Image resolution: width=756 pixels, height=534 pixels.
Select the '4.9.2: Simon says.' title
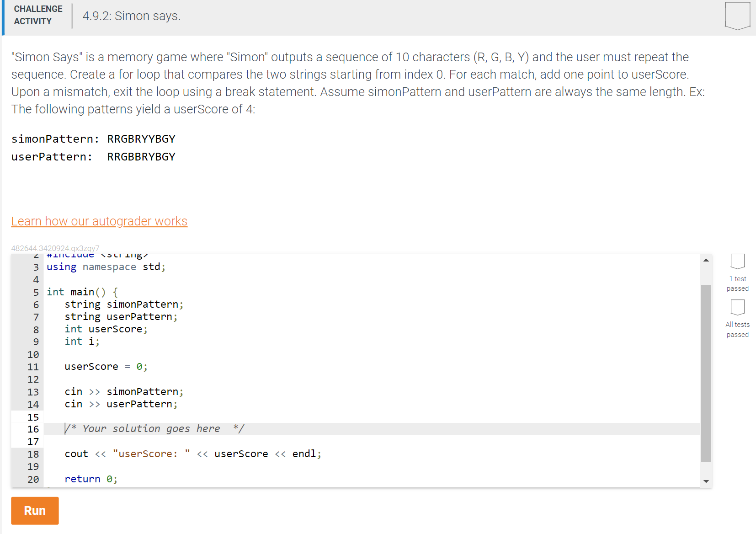(131, 16)
